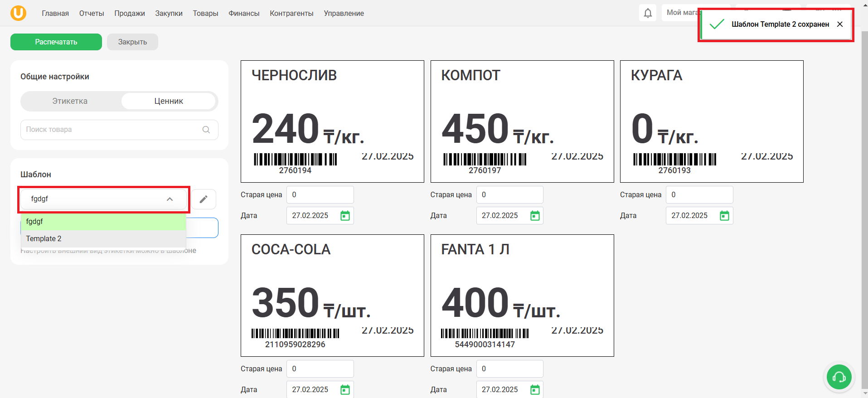The image size is (868, 398).
Task: Open calendar icon for ЧЕРНОСЛИВ date
Action: [345, 216]
